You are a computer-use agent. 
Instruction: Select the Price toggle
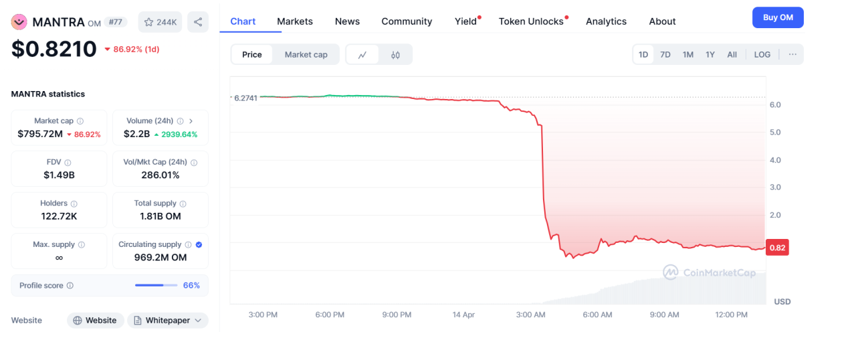pyautogui.click(x=252, y=55)
